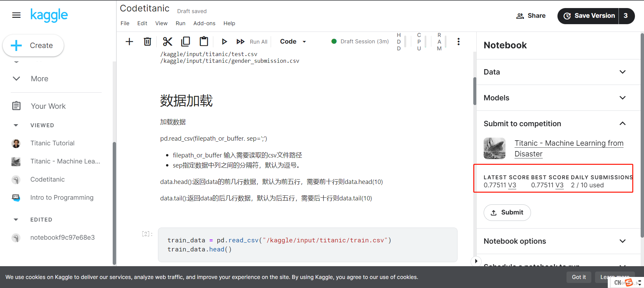Viewport: 644px width, 288px height.
Task: Open the hamburger navigation menu
Action: pyautogui.click(x=16, y=15)
